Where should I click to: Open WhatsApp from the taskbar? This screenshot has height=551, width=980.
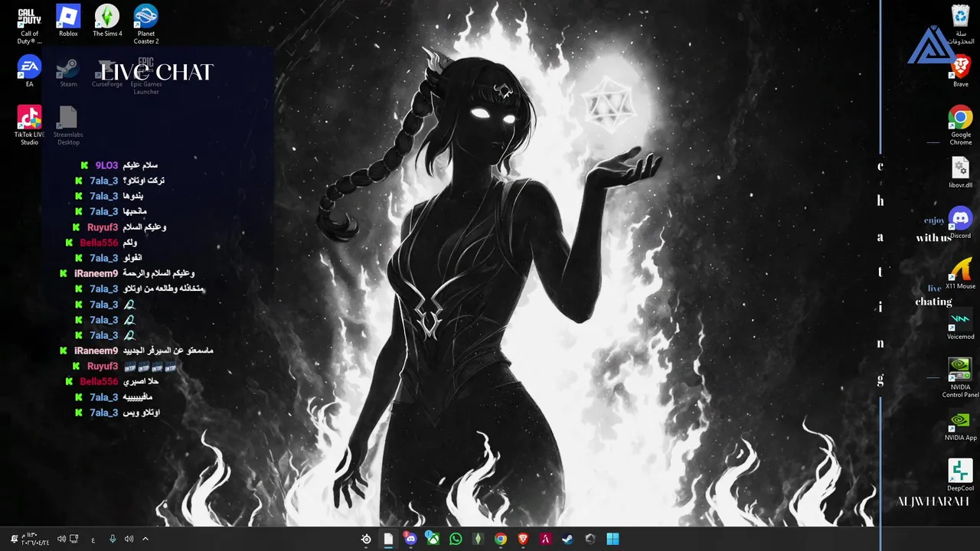coord(456,539)
